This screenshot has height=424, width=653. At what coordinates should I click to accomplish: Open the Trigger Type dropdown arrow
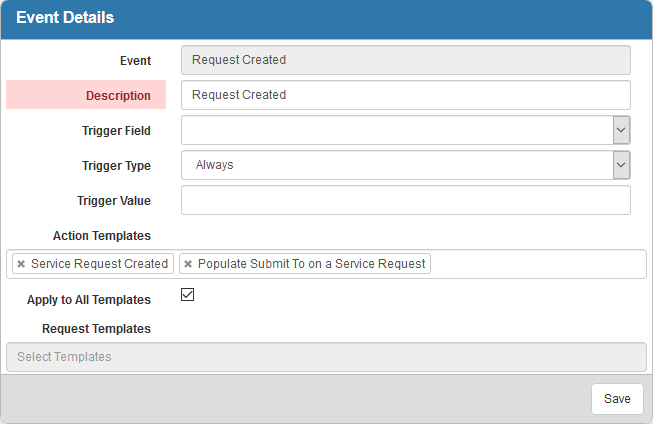pos(621,165)
